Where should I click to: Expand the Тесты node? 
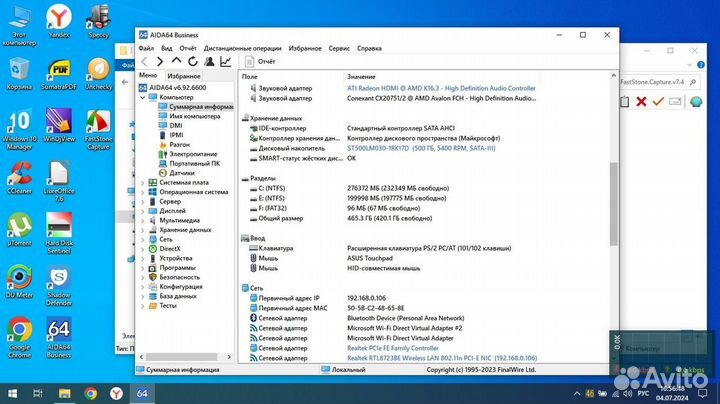click(142, 306)
